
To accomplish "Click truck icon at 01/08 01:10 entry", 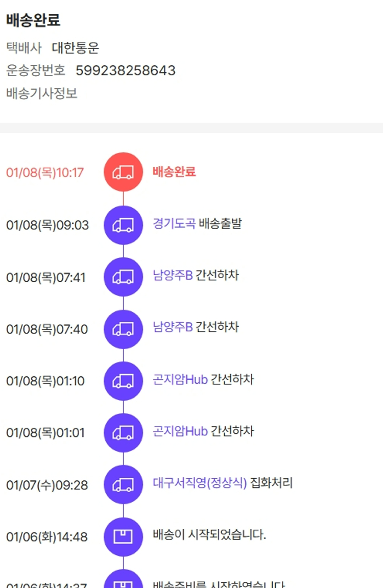I will pos(123,381).
